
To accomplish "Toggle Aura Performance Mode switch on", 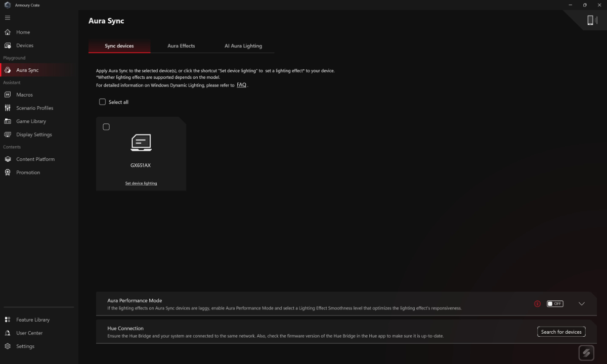I will point(555,304).
